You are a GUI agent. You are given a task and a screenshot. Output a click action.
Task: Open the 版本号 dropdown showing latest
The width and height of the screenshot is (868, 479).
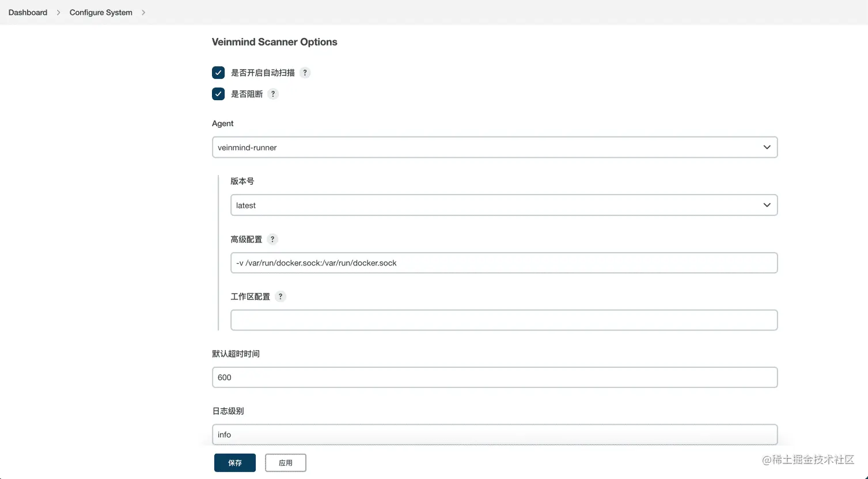click(504, 205)
